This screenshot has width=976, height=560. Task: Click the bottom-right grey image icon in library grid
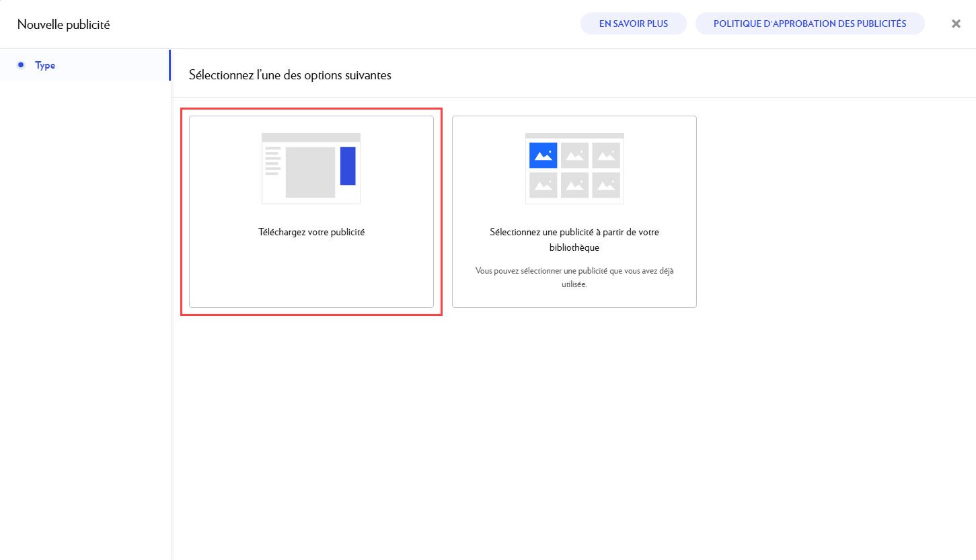606,185
